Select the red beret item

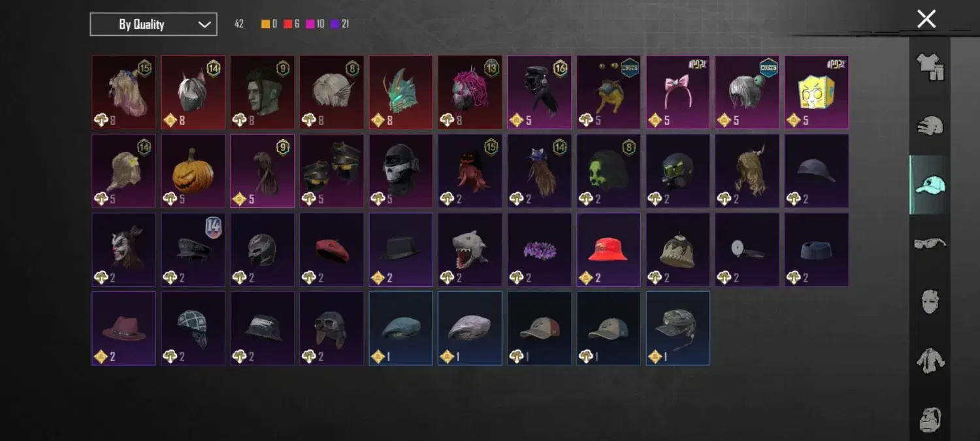(x=332, y=250)
